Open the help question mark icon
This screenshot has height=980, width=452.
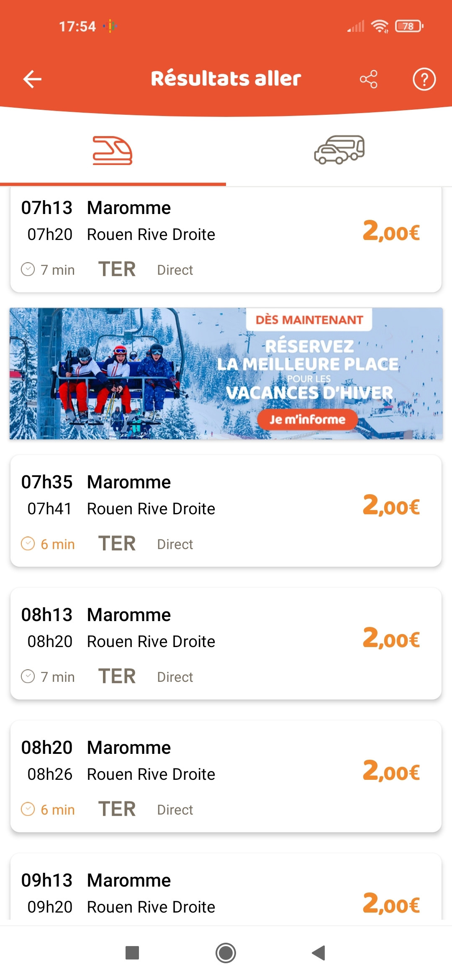(424, 79)
